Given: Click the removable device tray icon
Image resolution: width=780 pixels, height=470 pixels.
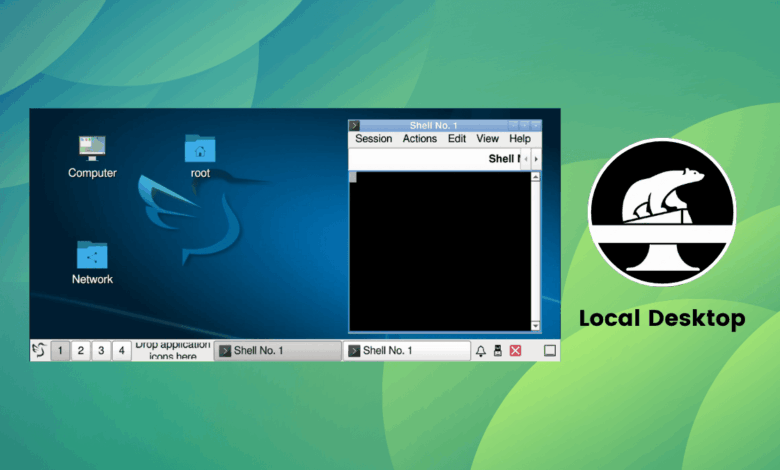Looking at the screenshot, I should pyautogui.click(x=497, y=351).
